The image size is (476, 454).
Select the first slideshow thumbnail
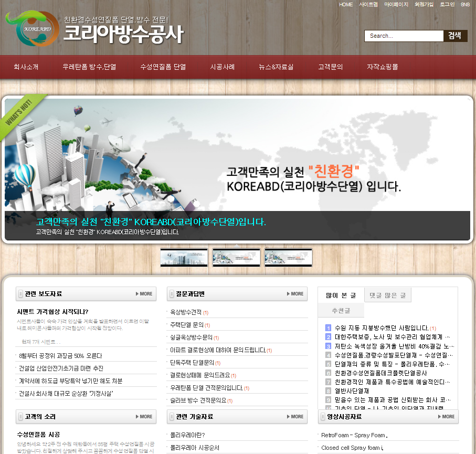184,258
